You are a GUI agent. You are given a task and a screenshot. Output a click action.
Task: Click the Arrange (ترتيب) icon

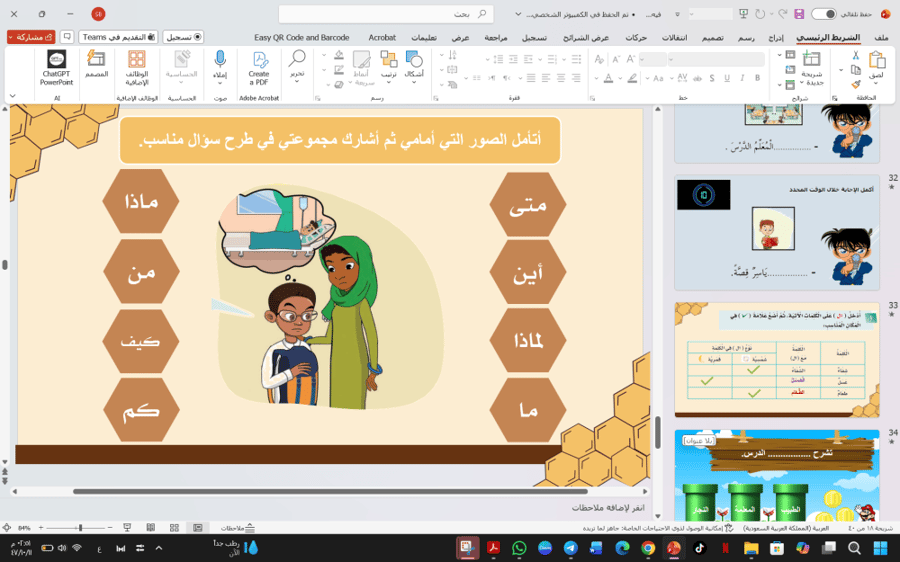click(389, 64)
